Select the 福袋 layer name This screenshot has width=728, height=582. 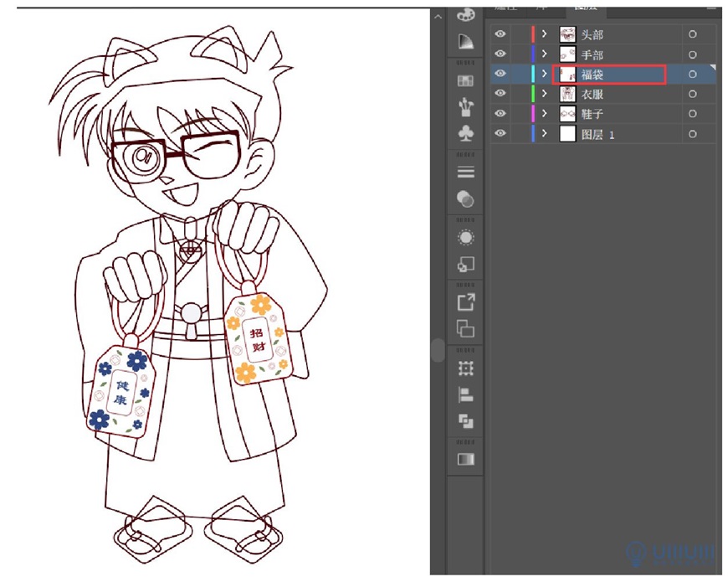coord(592,75)
